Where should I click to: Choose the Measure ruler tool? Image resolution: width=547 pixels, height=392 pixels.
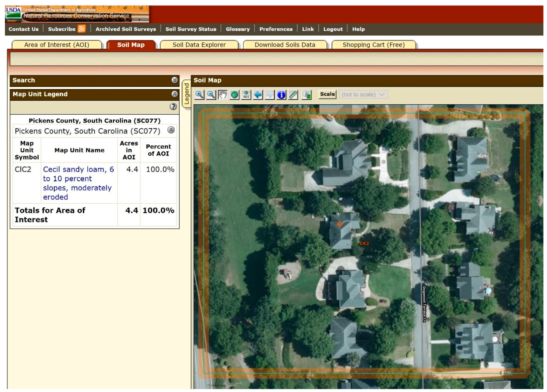pos(293,95)
